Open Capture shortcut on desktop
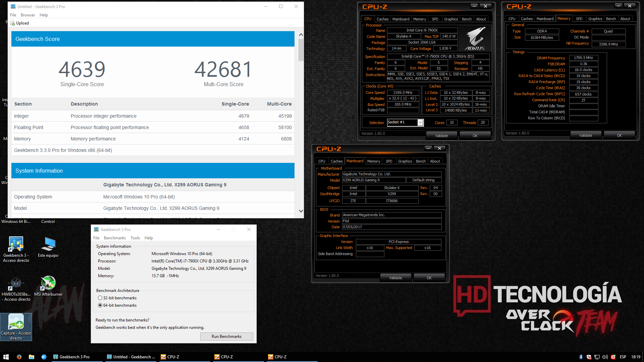Viewport: 644px width, 362px height. click(16, 322)
